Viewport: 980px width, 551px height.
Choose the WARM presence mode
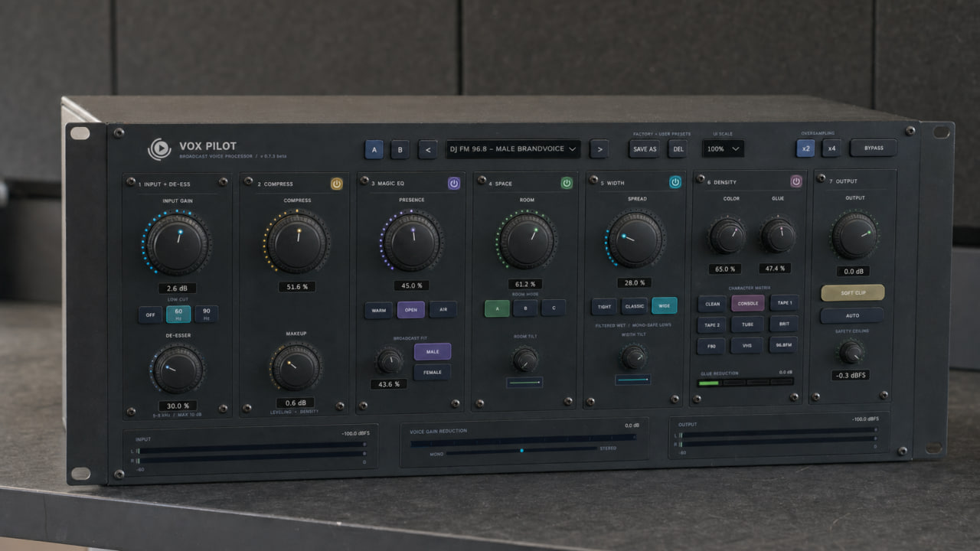tap(378, 310)
